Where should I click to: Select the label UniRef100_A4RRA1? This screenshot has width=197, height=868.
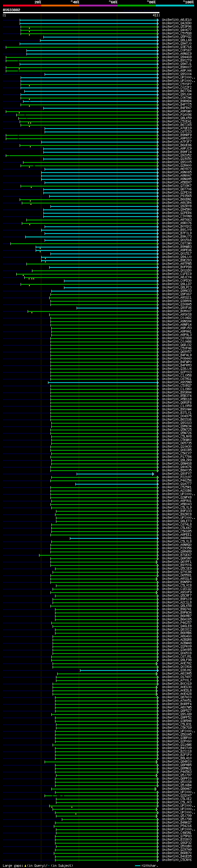[x=177, y=538]
